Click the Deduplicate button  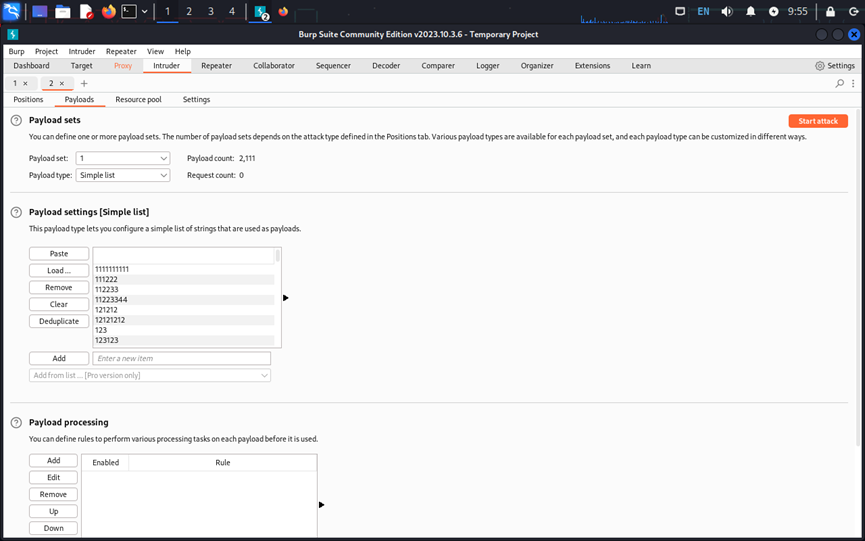click(x=59, y=321)
